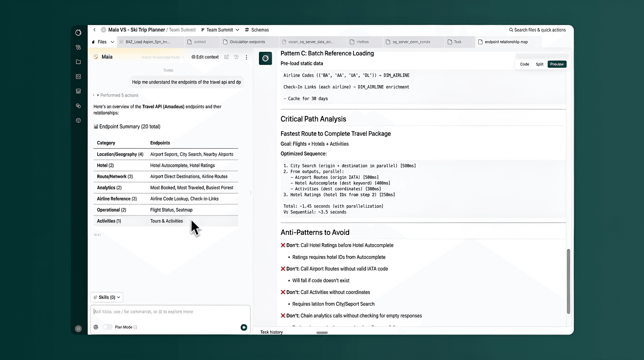Image resolution: width=644 pixels, height=360 pixels.
Task: Click Edit context button
Action: click(205, 57)
